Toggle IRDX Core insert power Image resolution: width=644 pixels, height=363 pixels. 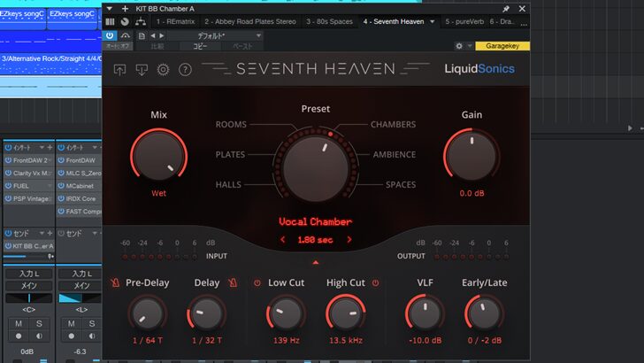(x=61, y=198)
